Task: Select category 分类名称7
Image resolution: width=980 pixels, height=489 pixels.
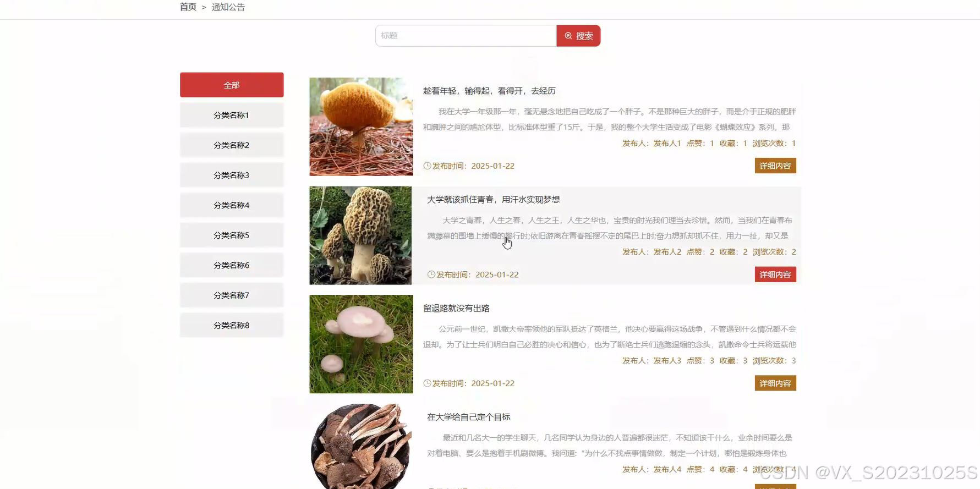Action: (232, 295)
